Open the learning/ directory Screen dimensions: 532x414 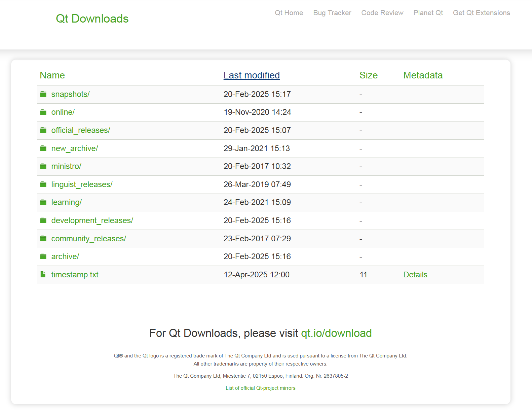tap(67, 202)
